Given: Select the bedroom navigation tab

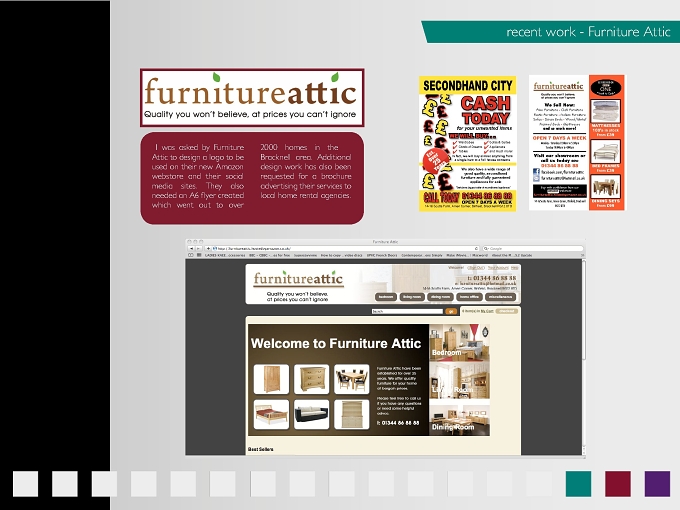Looking at the screenshot, I should 386,297.
